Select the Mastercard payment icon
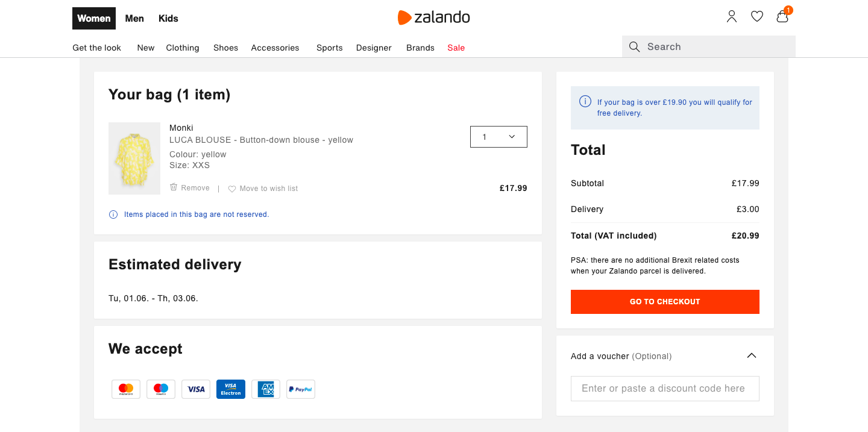Screen dimensions: 868x432 125,389
